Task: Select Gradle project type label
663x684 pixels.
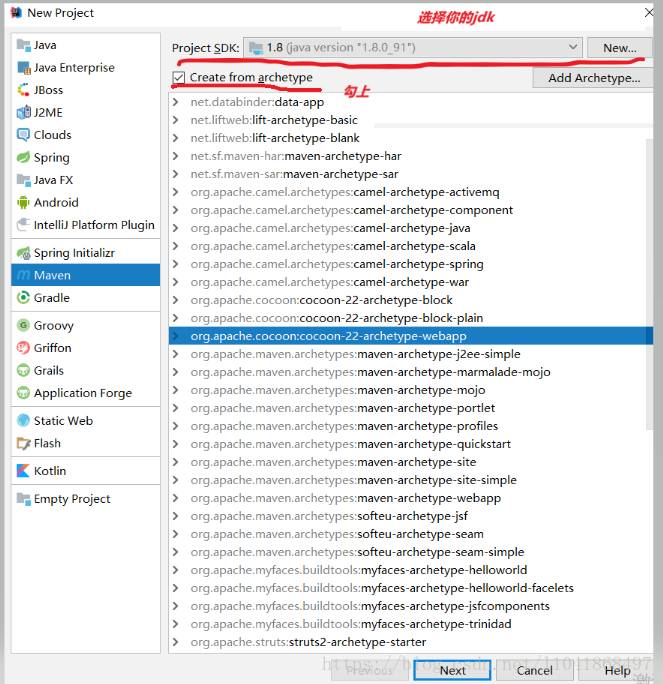Action: (x=51, y=298)
